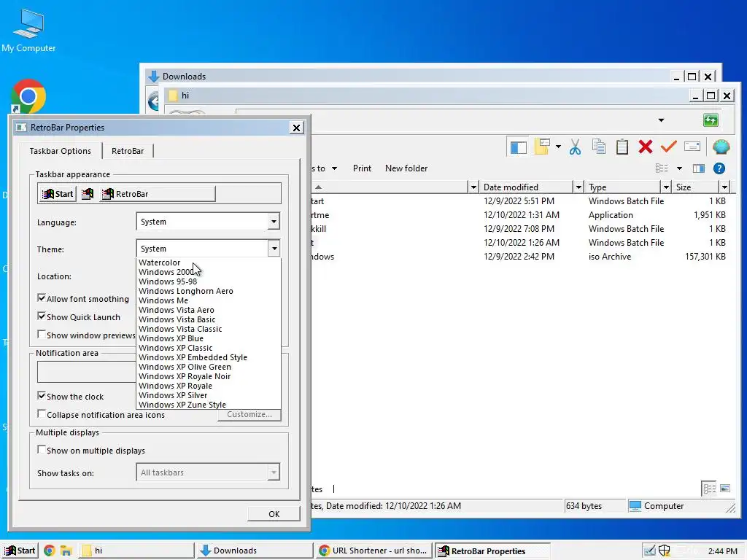Collapse the Theme dropdown arrow

(274, 249)
